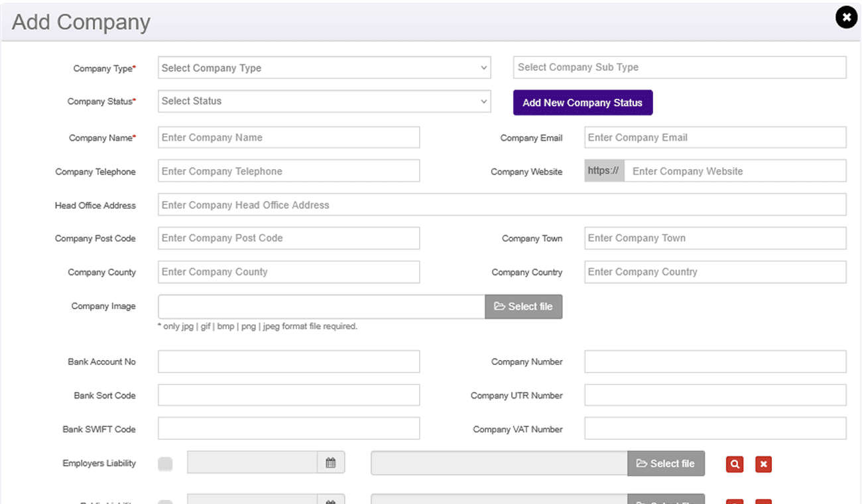Open calendar picker for Employers Liability date
This screenshot has width=862, height=504.
(331, 463)
